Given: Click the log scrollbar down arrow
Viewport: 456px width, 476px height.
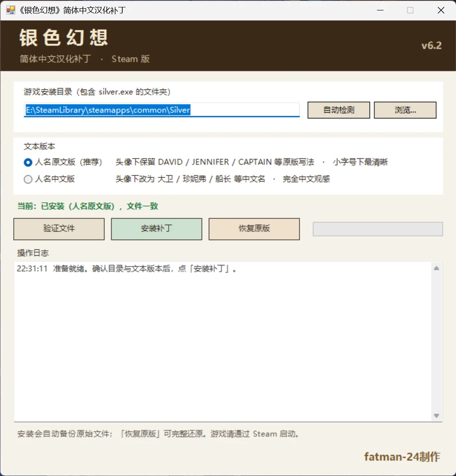Looking at the screenshot, I should pyautogui.click(x=436, y=416).
